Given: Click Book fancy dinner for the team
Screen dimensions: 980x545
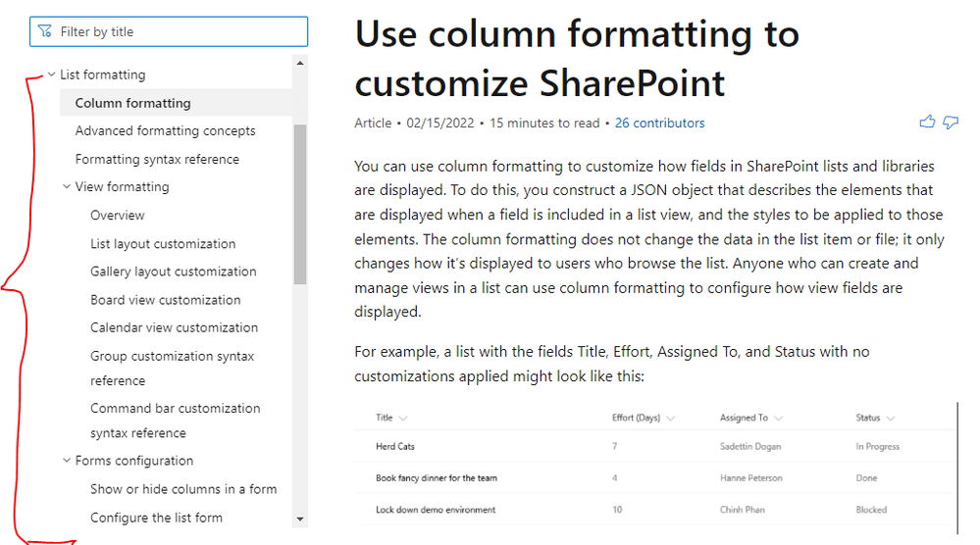Looking at the screenshot, I should (437, 478).
